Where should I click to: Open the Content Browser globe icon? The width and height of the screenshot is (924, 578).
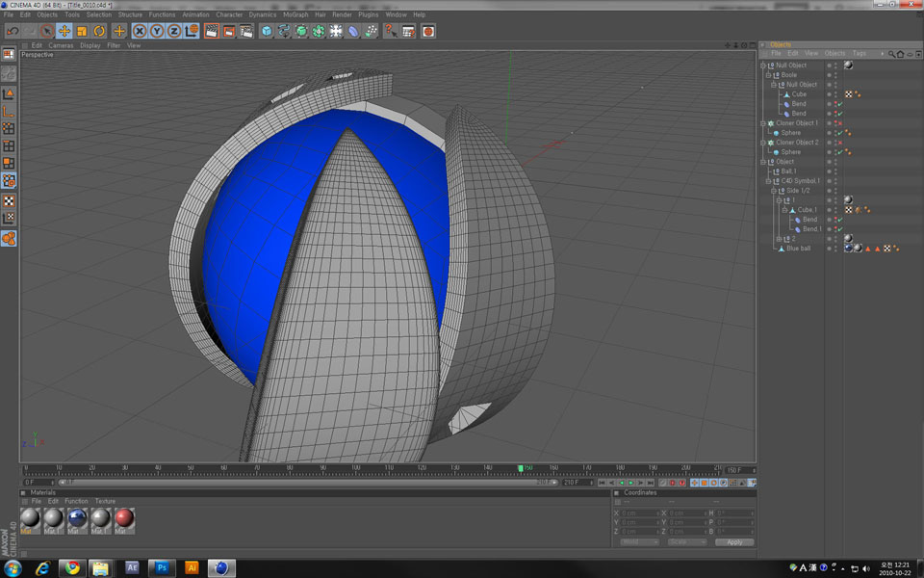428,31
